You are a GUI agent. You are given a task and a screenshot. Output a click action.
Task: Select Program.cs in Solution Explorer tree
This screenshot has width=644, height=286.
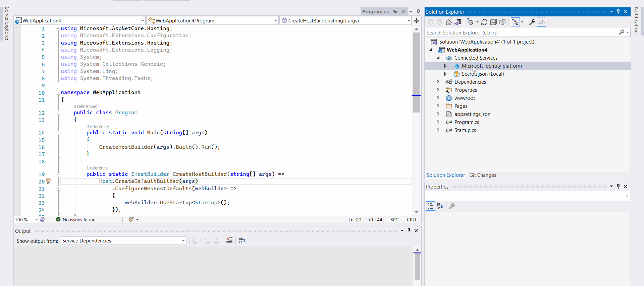467,122
